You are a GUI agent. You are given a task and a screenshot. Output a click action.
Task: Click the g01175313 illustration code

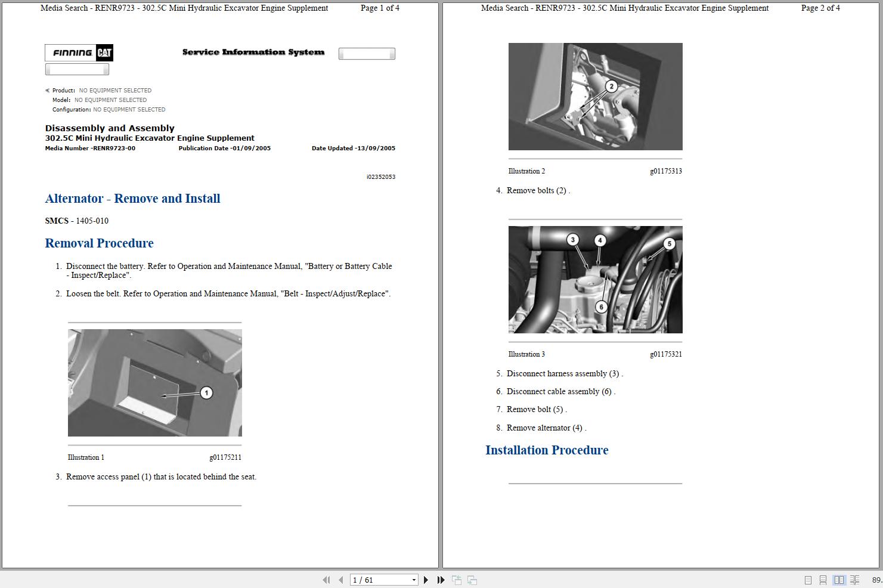[666, 171]
